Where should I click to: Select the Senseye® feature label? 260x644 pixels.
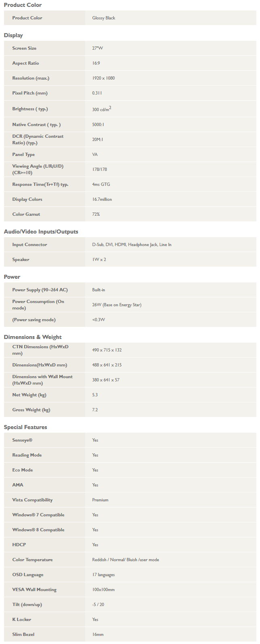[22, 440]
